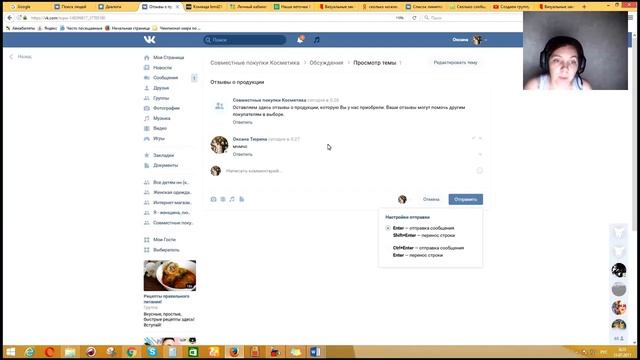Delete Оксана Тюрина's comment with cross icon
This screenshot has width=640, height=360.
point(480,138)
